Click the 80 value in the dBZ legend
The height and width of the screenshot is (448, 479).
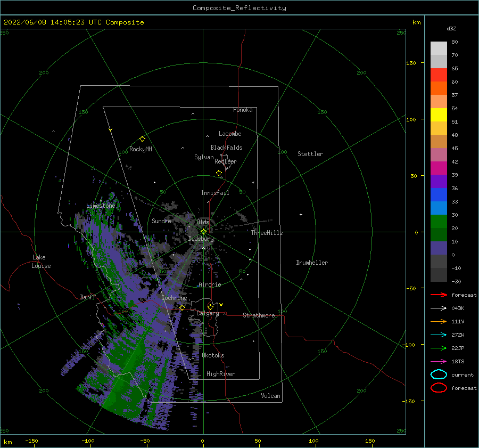pyautogui.click(x=455, y=42)
